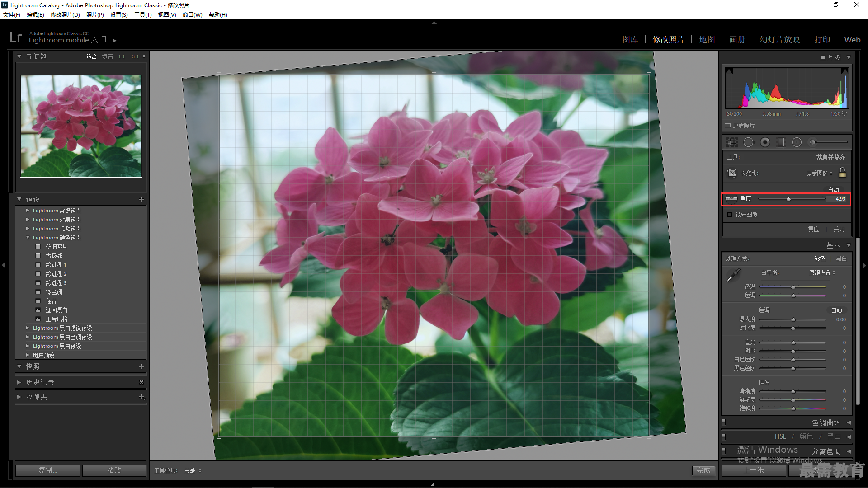The width and height of the screenshot is (868, 488).
Task: Open the 长宽比 原始图像 dropdown
Action: pos(819,173)
